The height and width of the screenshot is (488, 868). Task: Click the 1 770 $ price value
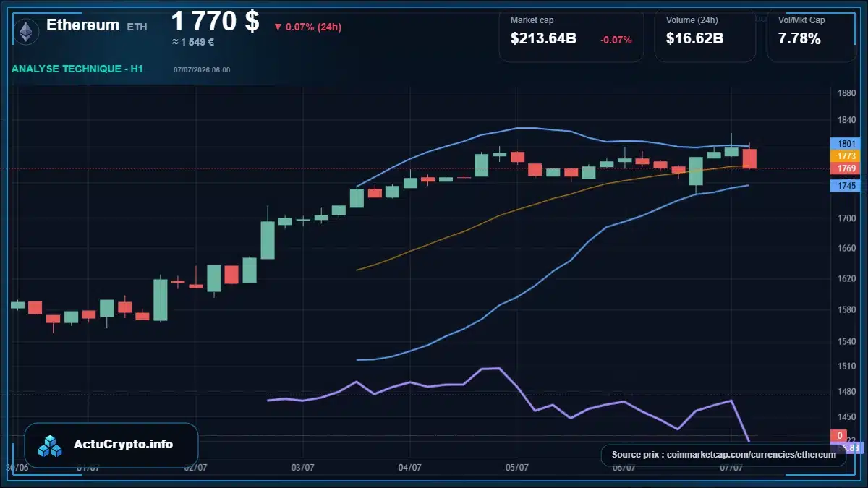pos(215,21)
